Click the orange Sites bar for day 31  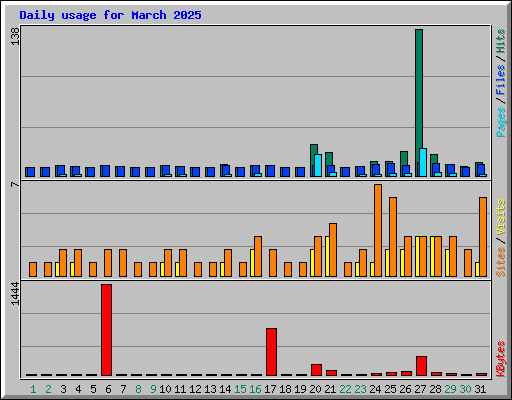(x=483, y=237)
